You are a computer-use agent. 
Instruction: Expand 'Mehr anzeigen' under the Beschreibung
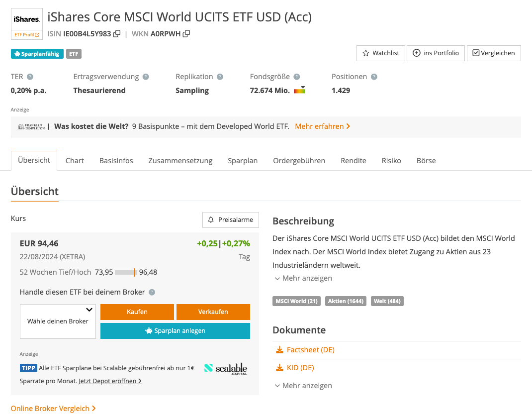point(303,278)
